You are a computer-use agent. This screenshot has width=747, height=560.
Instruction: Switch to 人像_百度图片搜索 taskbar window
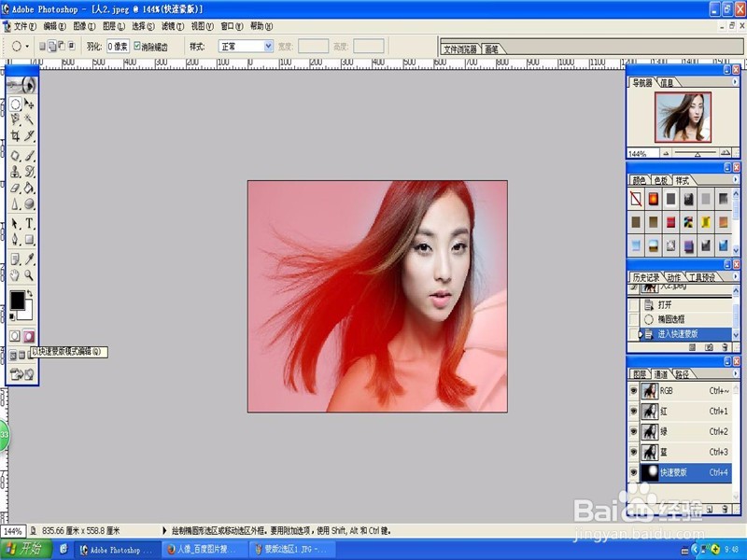pyautogui.click(x=204, y=550)
